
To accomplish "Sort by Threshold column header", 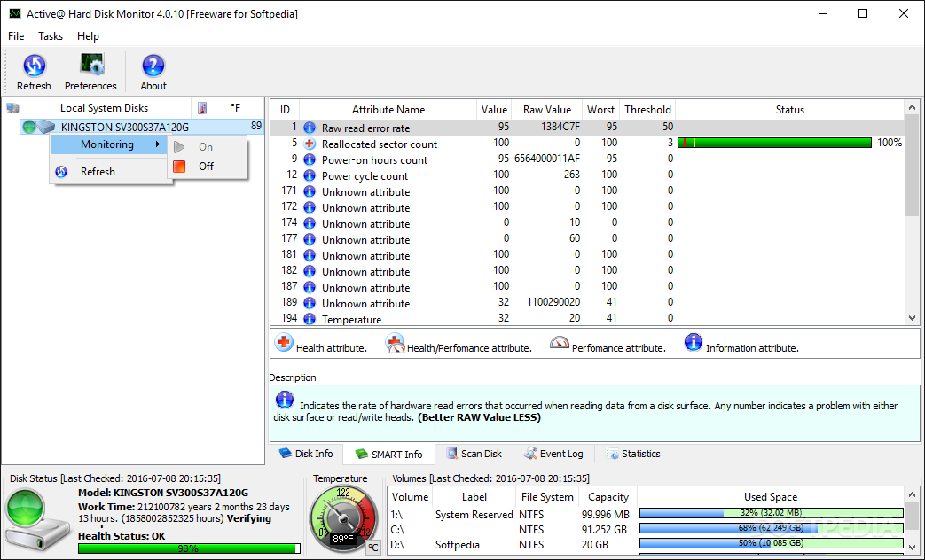I will pos(647,110).
